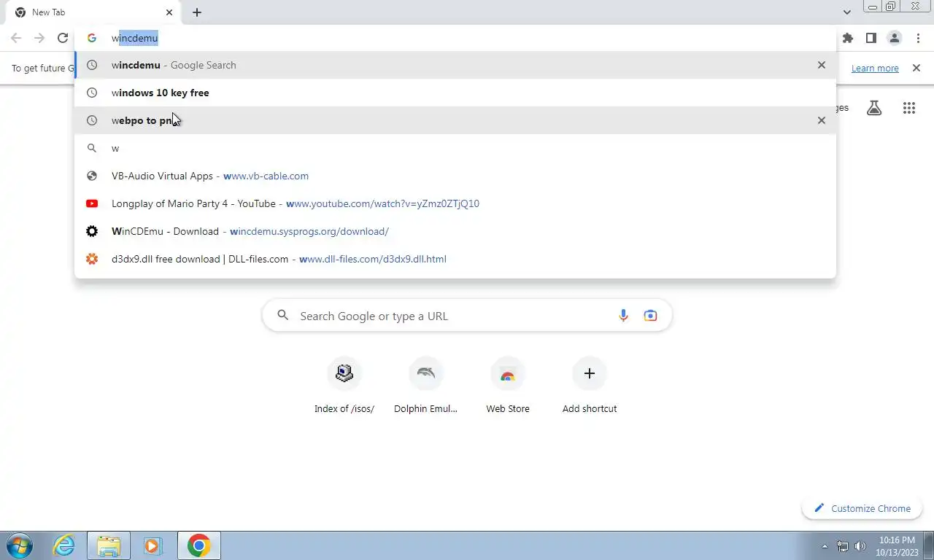The image size is (934, 560).
Task: Open network icon in system tray
Action: click(843, 546)
